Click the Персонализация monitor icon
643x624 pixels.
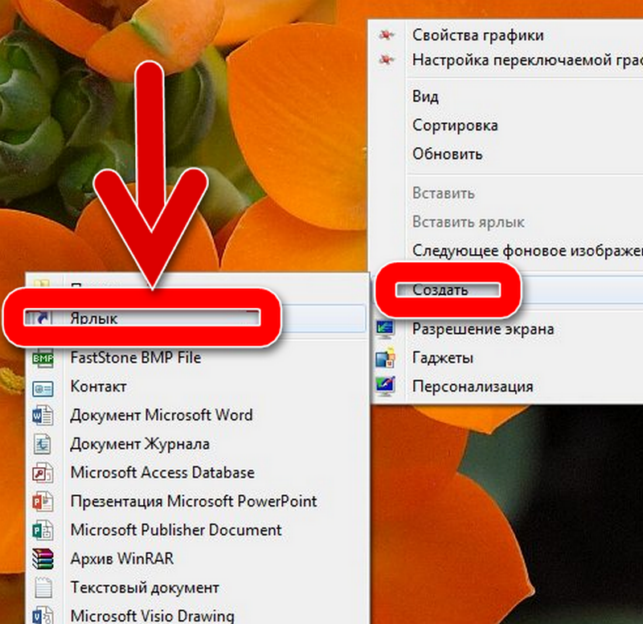(x=385, y=386)
